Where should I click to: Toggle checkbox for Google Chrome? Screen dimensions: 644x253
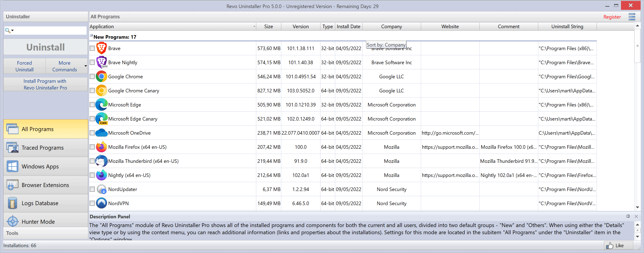pyautogui.click(x=92, y=77)
